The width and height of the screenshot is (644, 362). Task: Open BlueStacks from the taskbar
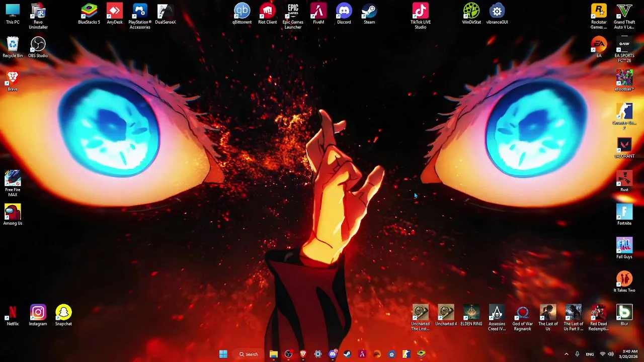(x=421, y=354)
